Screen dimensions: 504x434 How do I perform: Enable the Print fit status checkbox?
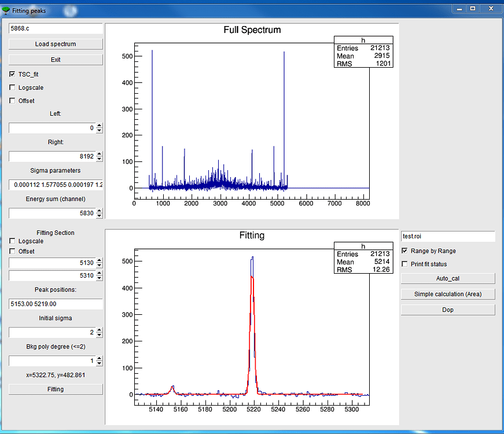(404, 264)
